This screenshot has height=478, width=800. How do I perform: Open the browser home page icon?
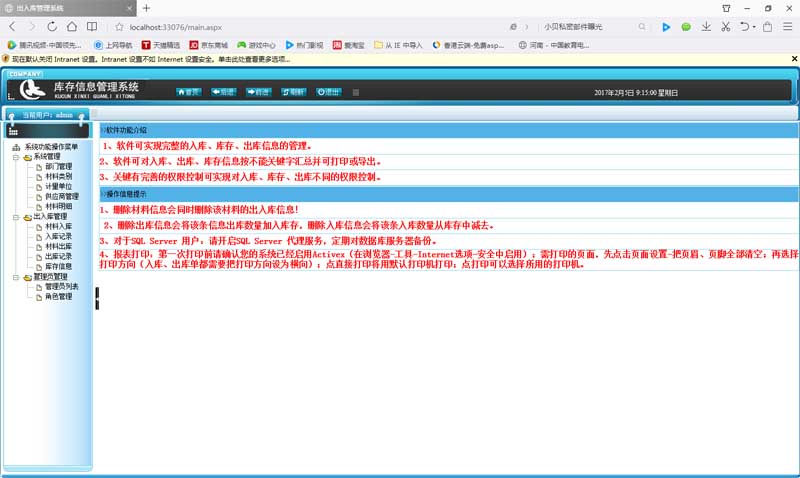point(72,27)
